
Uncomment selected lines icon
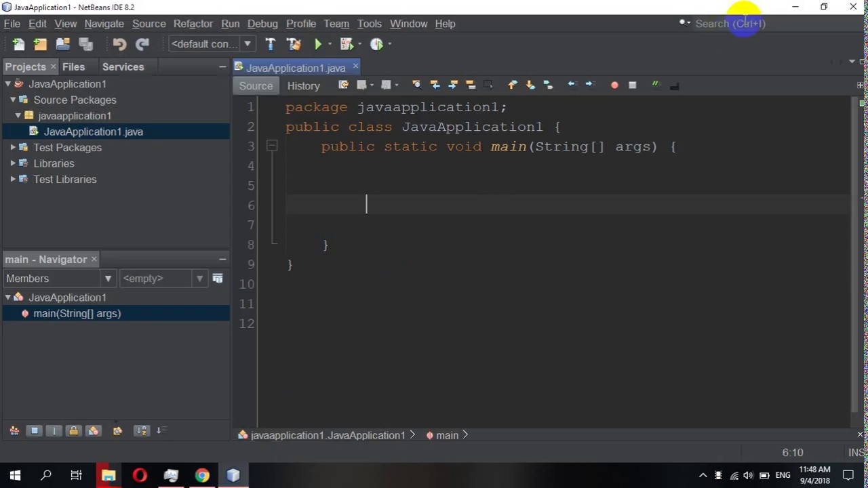pos(674,85)
